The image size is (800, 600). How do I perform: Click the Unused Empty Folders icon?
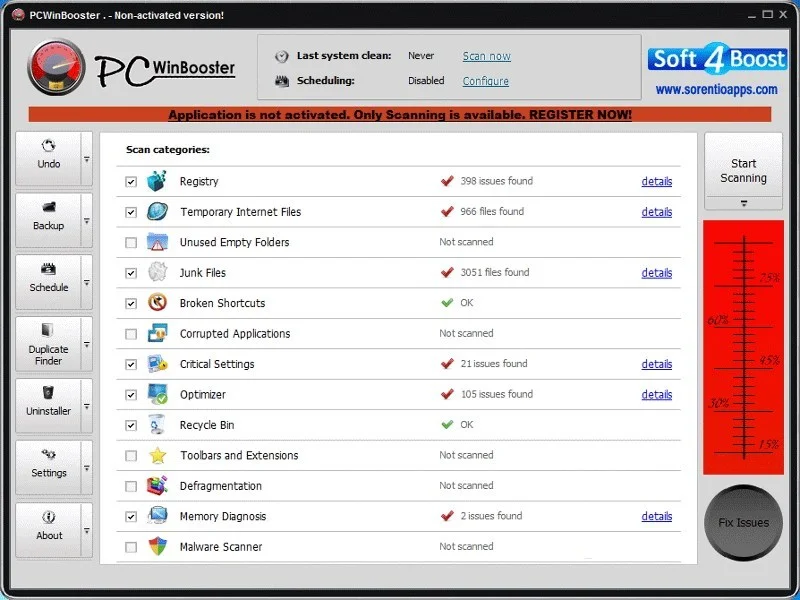pos(157,242)
